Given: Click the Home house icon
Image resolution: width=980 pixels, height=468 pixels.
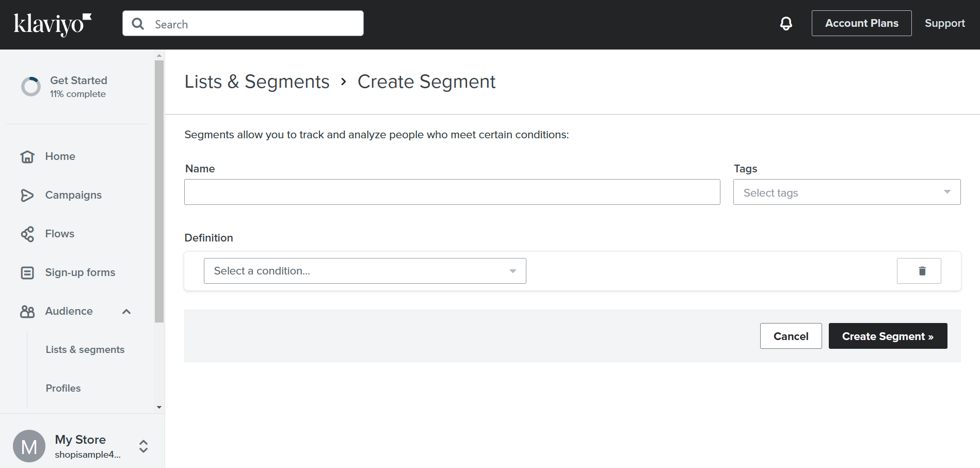Looking at the screenshot, I should point(27,156).
